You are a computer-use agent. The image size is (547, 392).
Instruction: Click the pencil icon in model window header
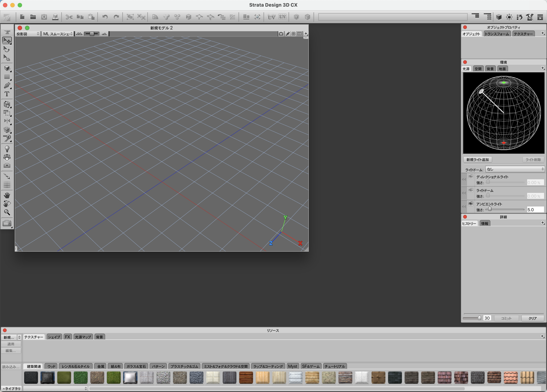tap(287, 34)
